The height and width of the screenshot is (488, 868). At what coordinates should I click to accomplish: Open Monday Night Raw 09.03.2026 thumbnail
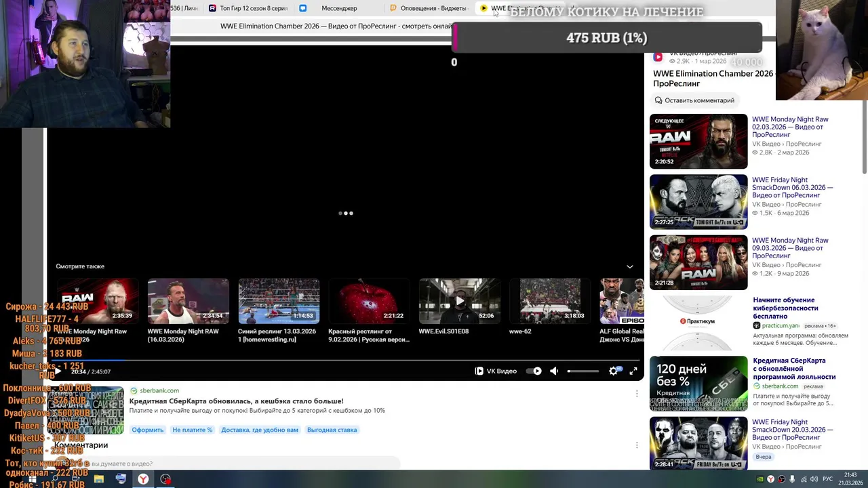(x=698, y=262)
